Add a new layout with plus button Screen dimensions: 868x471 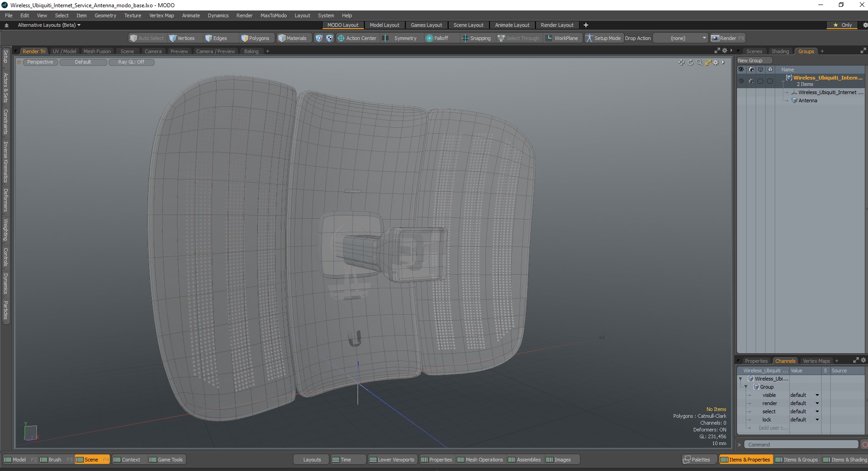(586, 25)
